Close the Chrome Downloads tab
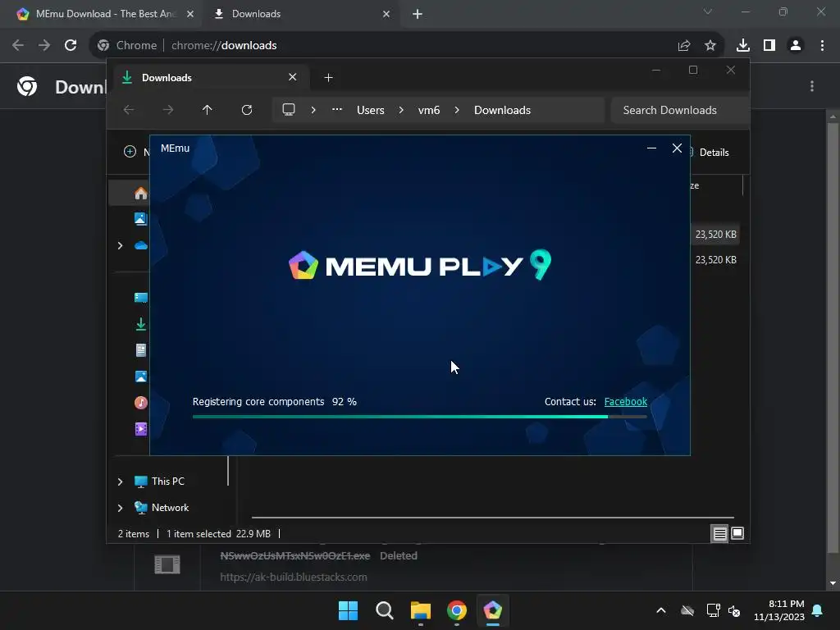This screenshot has width=840, height=630. pos(386,14)
